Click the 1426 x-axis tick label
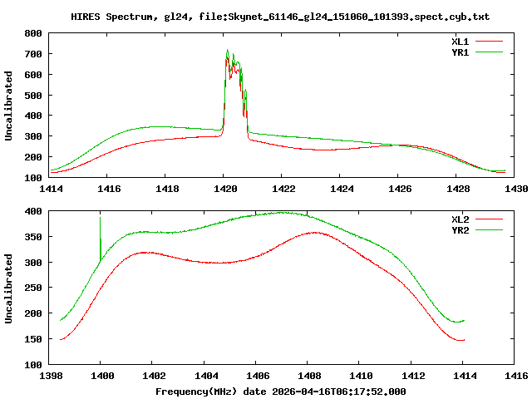532x399 pixels. tap(400, 189)
